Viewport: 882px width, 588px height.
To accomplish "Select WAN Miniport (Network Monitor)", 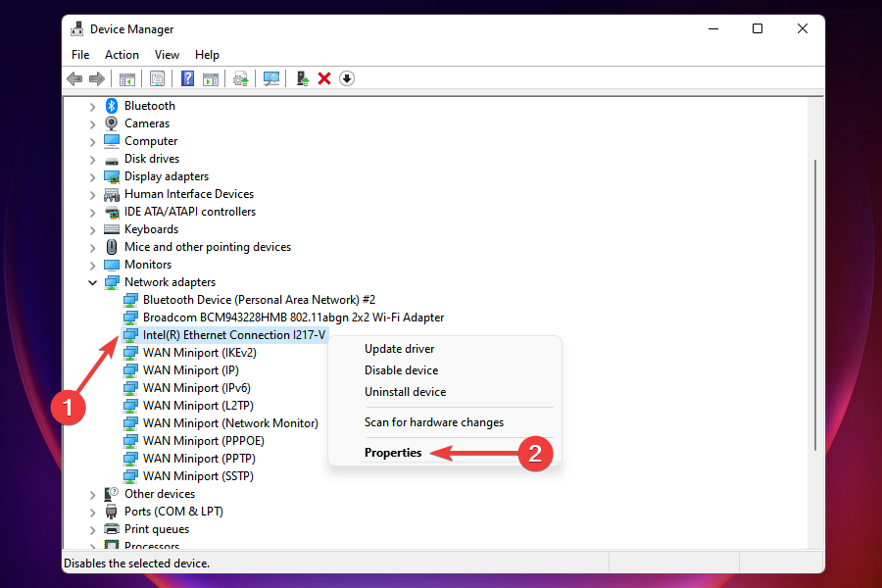I will point(230,423).
